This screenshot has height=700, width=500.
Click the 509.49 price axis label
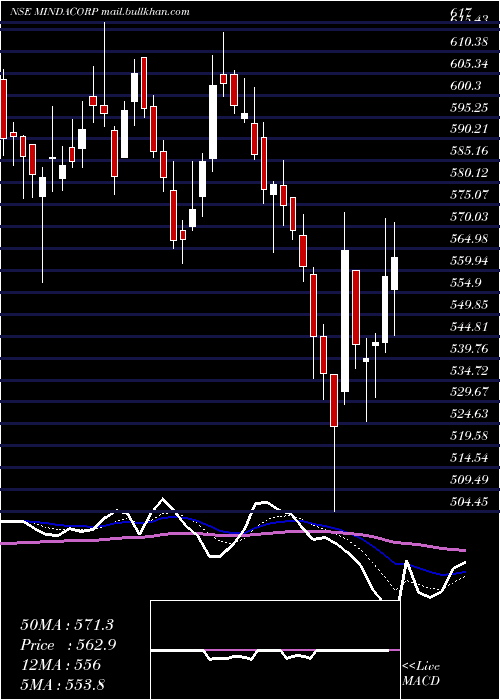point(468,479)
